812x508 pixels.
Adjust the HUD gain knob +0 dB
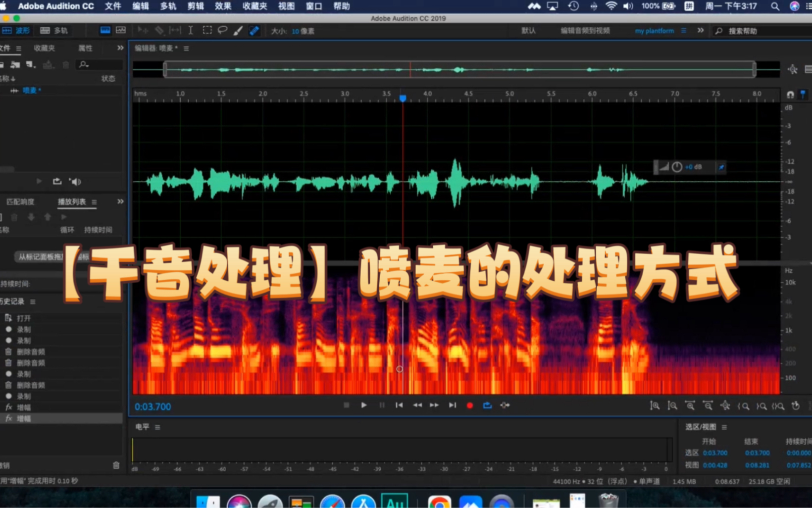pyautogui.click(x=677, y=167)
